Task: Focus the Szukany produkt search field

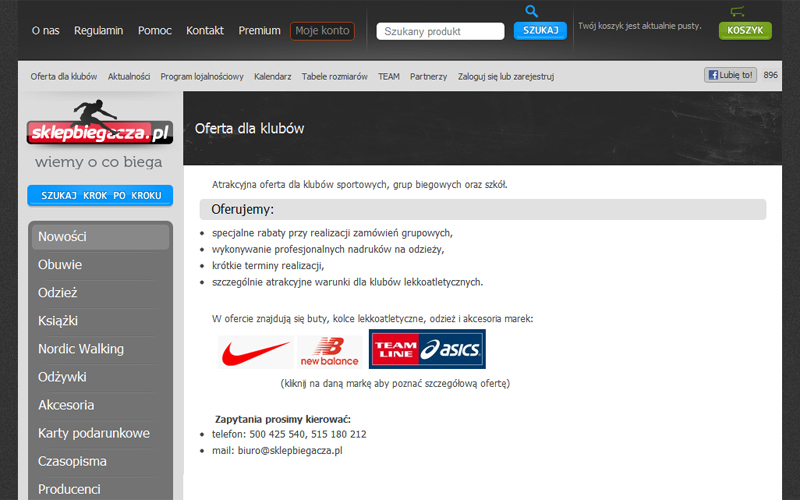Action: point(440,31)
